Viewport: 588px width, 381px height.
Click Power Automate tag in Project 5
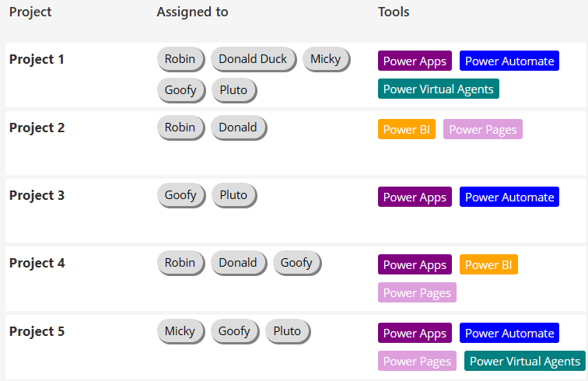(509, 333)
